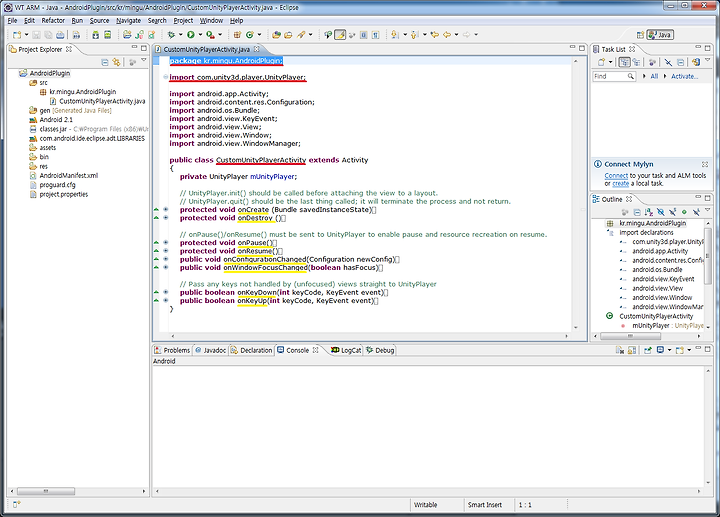Click the New Java Package icon

coord(237,34)
